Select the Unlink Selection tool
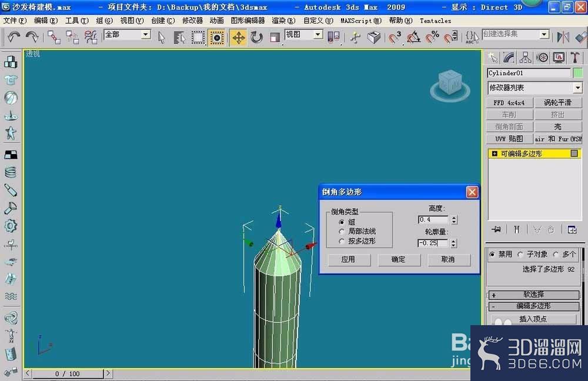The height and width of the screenshot is (381, 588). click(x=72, y=37)
